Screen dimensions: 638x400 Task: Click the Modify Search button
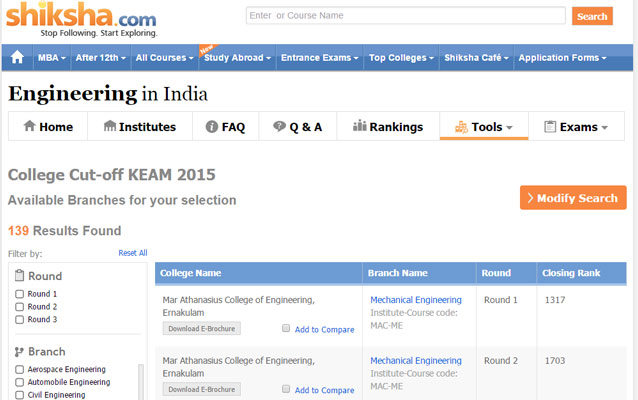573,198
